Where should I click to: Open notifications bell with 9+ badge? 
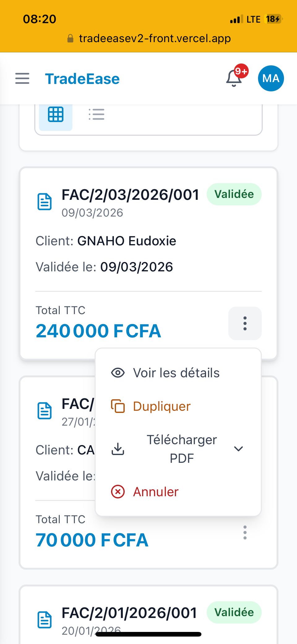pos(234,78)
